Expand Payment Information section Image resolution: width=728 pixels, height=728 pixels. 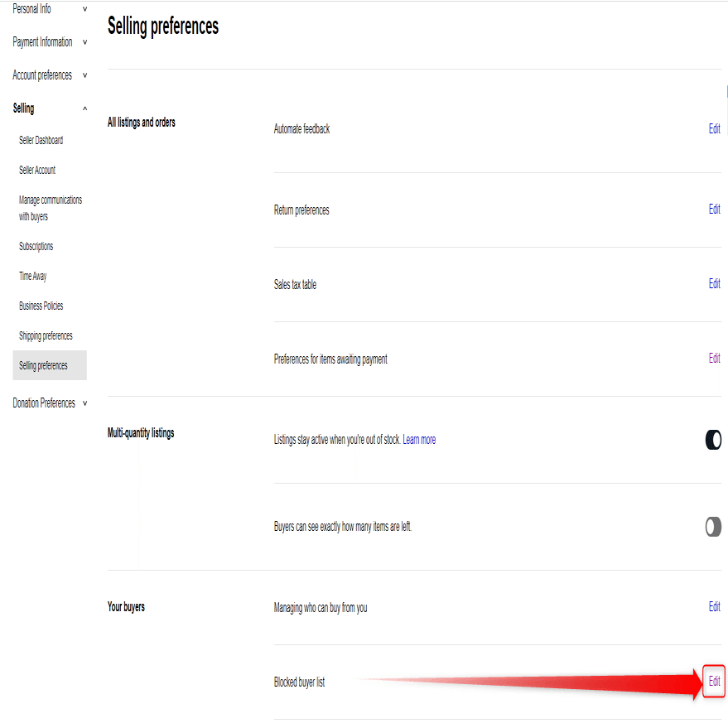coord(50,42)
